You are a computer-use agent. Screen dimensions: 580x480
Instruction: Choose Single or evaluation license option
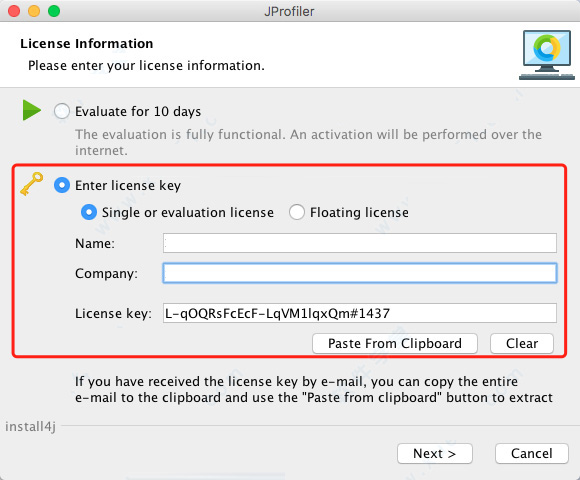point(89,212)
